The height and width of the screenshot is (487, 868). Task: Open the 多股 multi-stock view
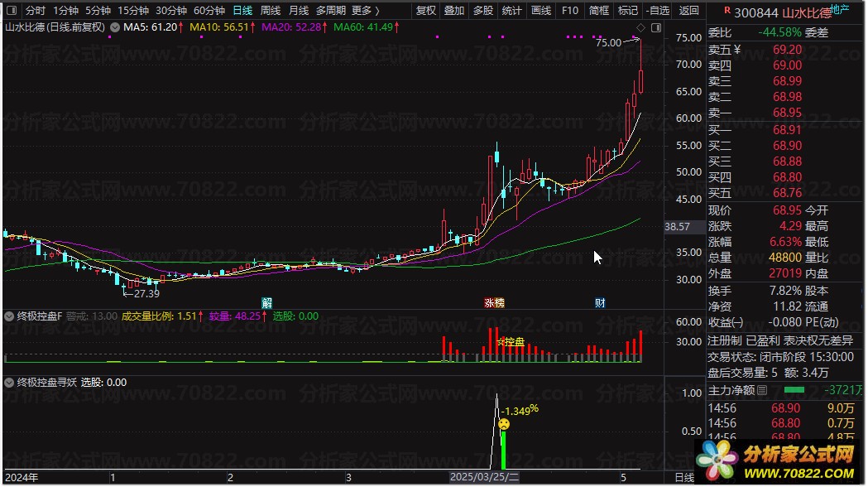coord(483,11)
